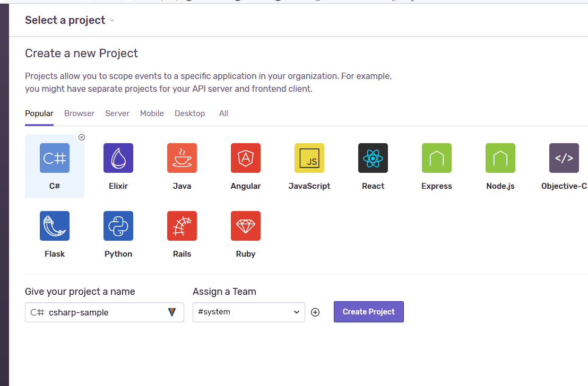Viewport: 588px width, 386px height.
Task: Pick the Java platform icon
Action: pyautogui.click(x=182, y=158)
